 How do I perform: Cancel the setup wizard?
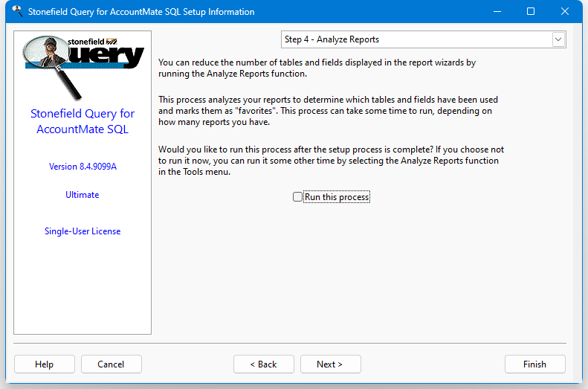point(111,364)
